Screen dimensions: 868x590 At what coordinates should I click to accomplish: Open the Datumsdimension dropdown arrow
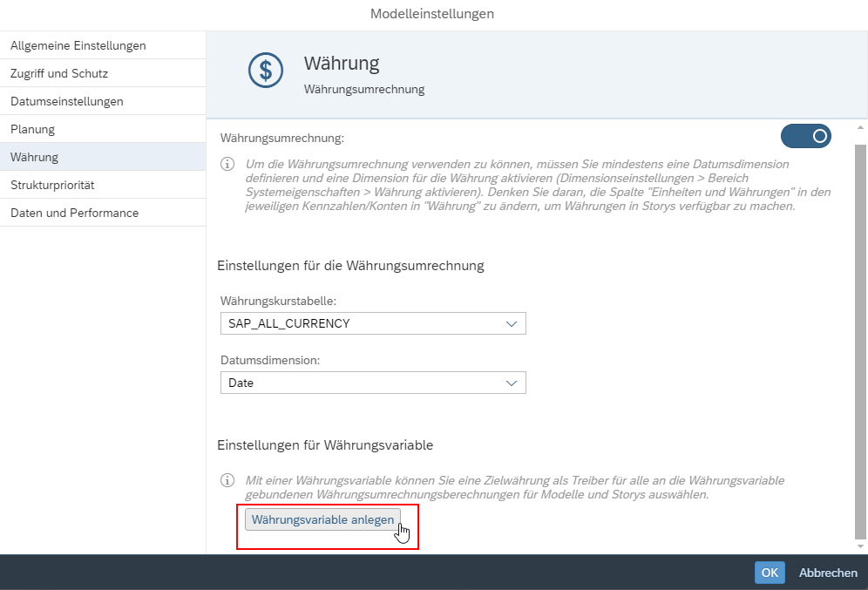click(512, 383)
